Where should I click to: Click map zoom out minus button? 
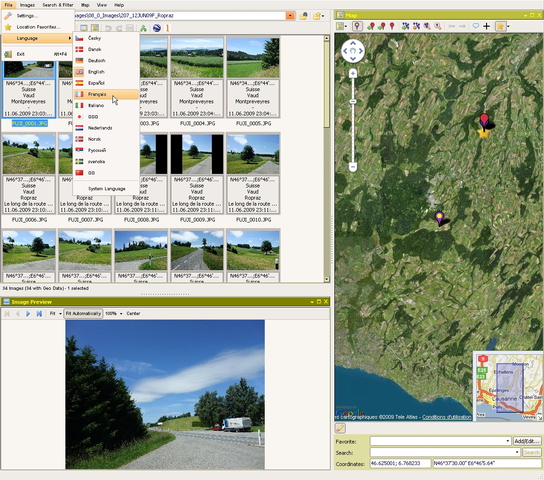click(x=353, y=167)
